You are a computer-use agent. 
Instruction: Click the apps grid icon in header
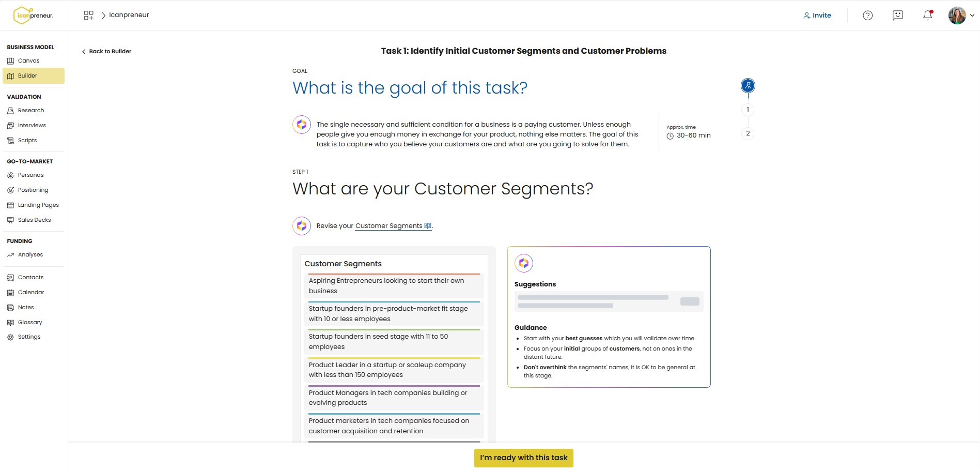click(88, 16)
